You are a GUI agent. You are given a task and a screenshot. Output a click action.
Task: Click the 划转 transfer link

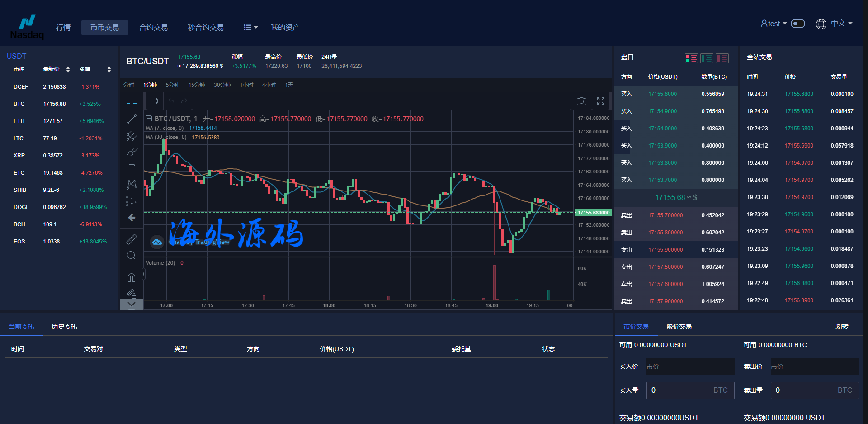tap(842, 326)
